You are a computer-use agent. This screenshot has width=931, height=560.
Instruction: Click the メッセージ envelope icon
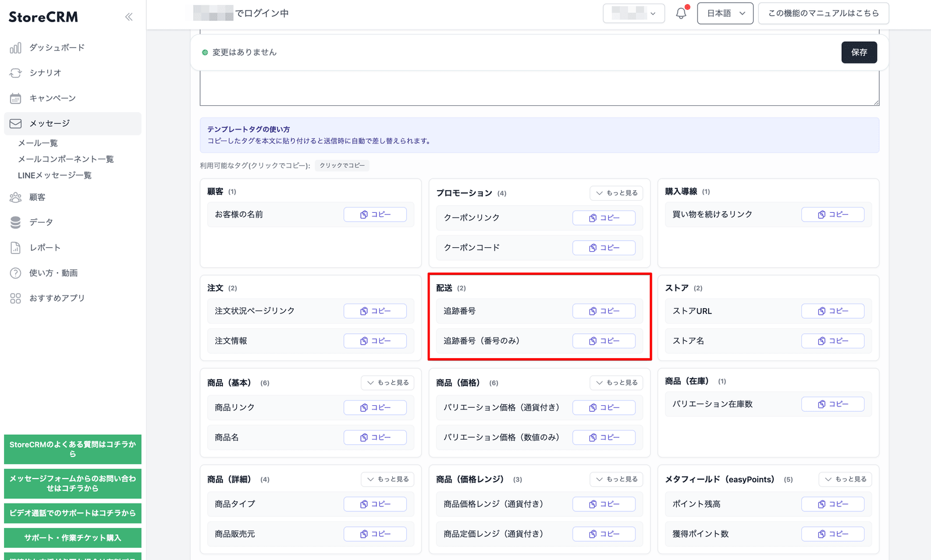pyautogui.click(x=16, y=123)
